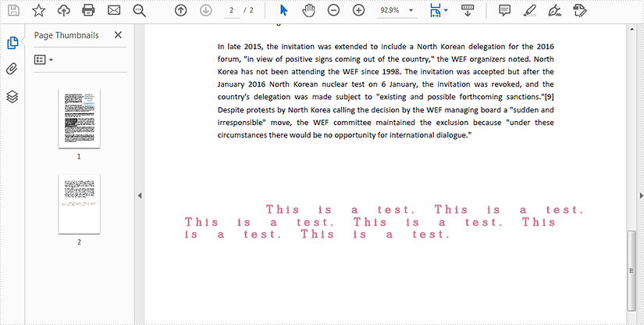Zoom out with the minus button
Screen dimensions: 644x325
(333, 10)
